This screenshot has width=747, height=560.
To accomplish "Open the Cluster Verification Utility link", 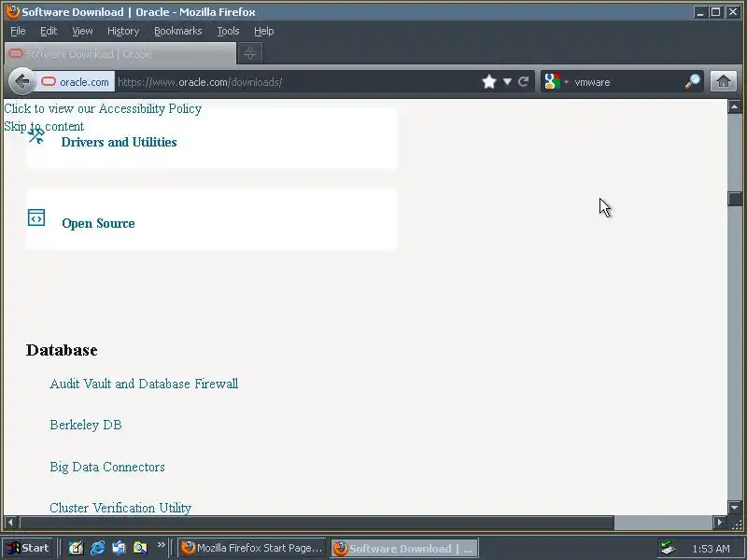I will point(120,508).
